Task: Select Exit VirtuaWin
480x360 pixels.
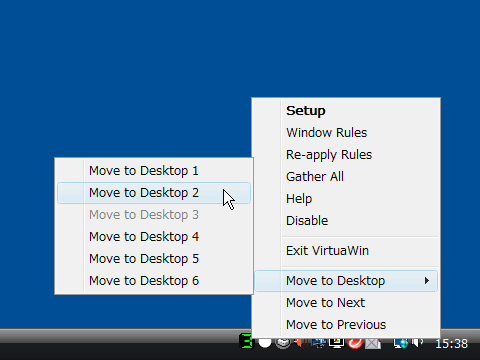Action: click(x=346, y=251)
